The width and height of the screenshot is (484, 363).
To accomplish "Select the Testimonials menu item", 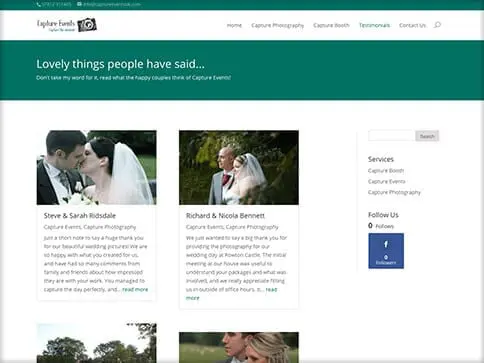I will tap(374, 25).
